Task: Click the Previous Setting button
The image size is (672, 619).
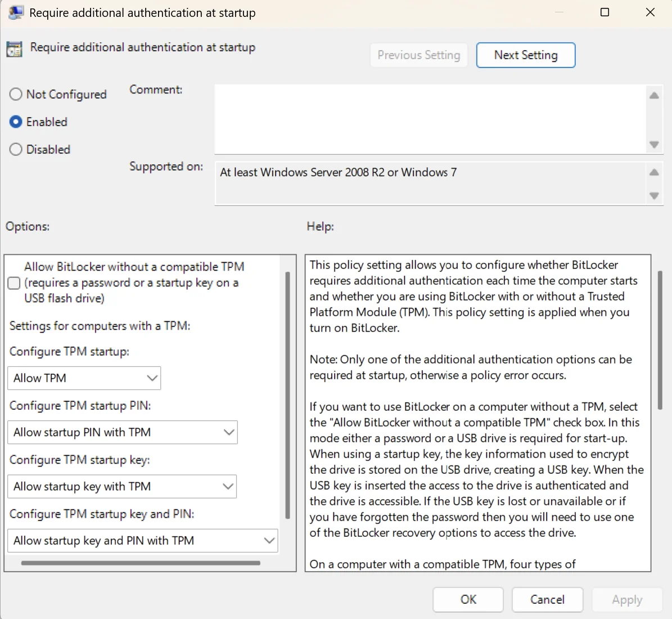Action: tap(419, 55)
